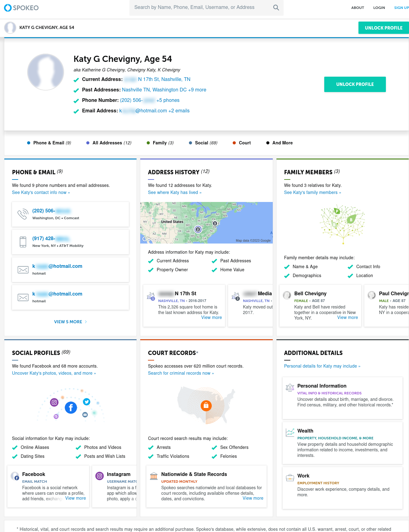The image size is (409, 532).
Task: Expand View 5 More contacts
Action: tap(70, 322)
